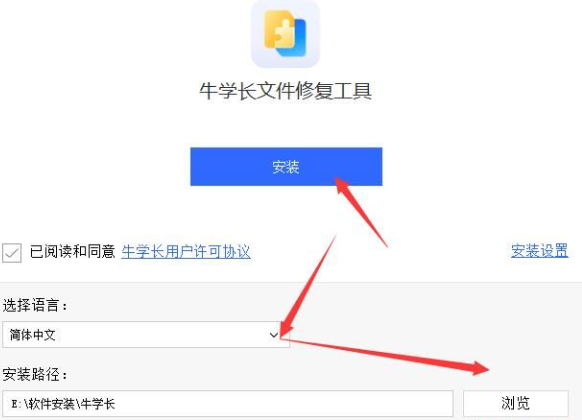The width and height of the screenshot is (582, 420).
Task: Click the 牛学长 file repair app logo
Action: 285,34
